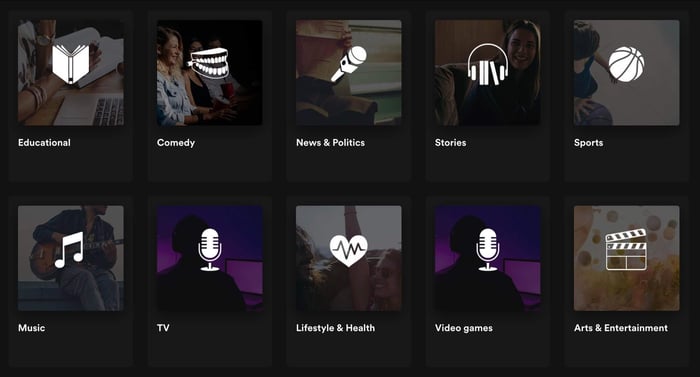This screenshot has height=377, width=700.
Task: Open the Educational category label
Action: [x=44, y=142]
